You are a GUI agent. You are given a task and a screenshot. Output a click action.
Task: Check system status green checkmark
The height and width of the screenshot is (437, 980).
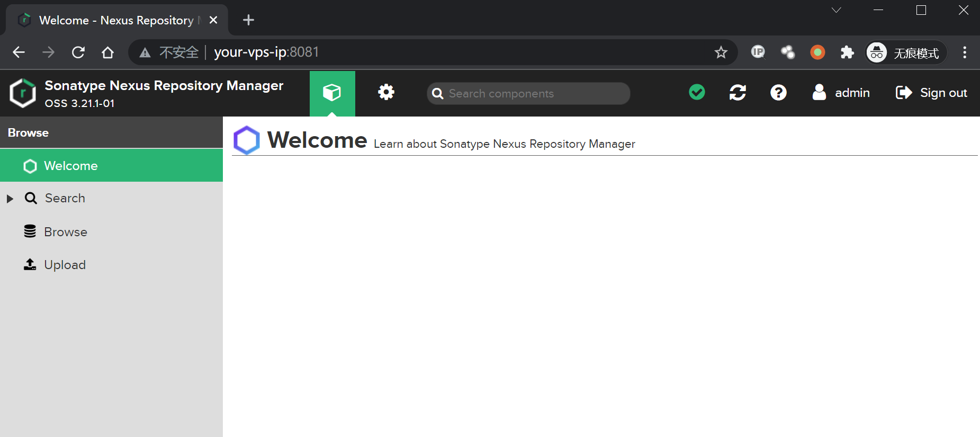(697, 93)
